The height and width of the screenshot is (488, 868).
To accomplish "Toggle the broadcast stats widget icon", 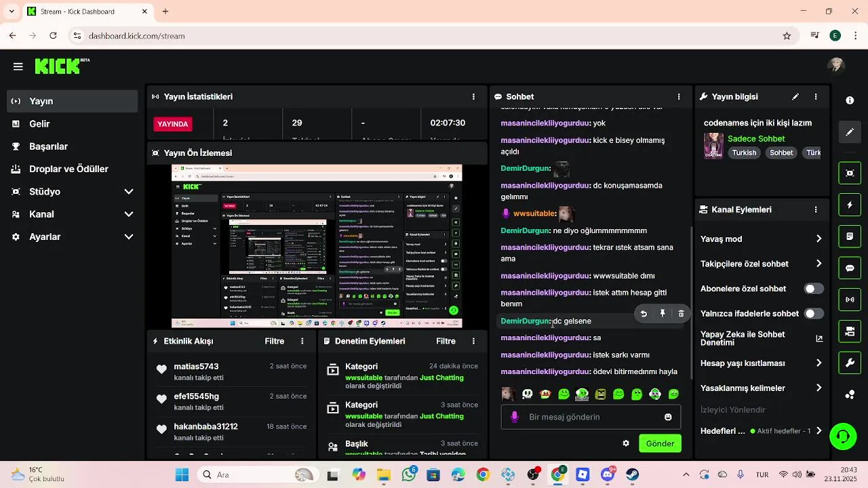I will (850, 299).
